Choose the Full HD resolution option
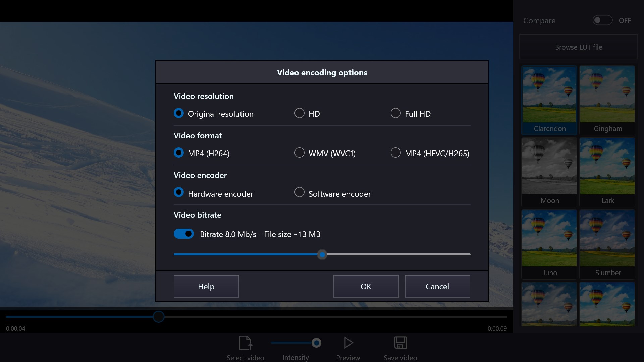This screenshot has height=362, width=644. tap(395, 113)
